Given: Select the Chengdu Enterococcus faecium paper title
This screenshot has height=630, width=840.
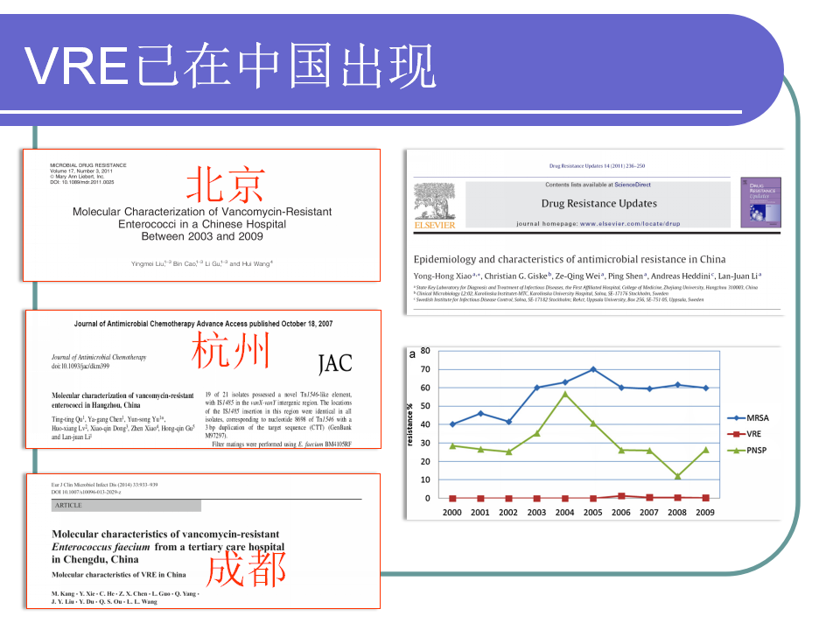Looking at the screenshot, I should [x=166, y=546].
